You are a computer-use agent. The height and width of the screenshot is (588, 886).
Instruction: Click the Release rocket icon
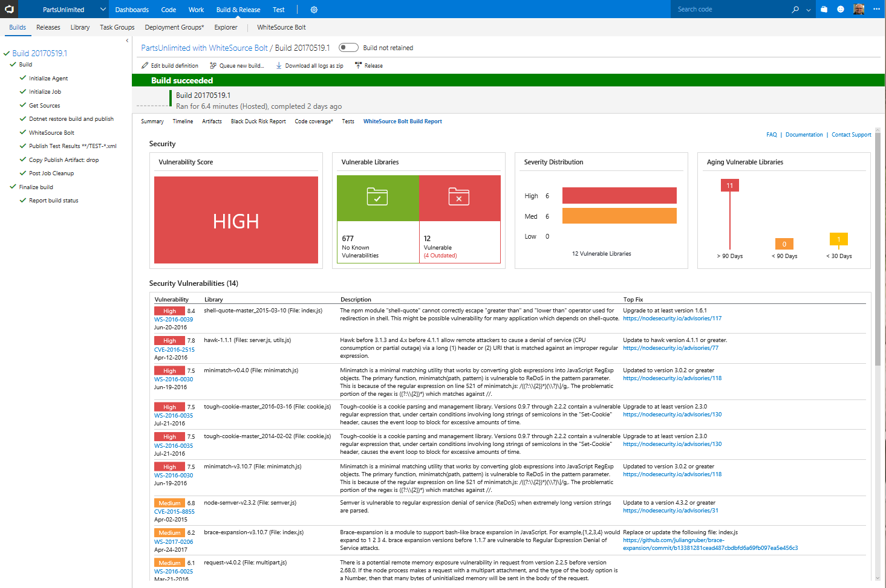click(358, 65)
